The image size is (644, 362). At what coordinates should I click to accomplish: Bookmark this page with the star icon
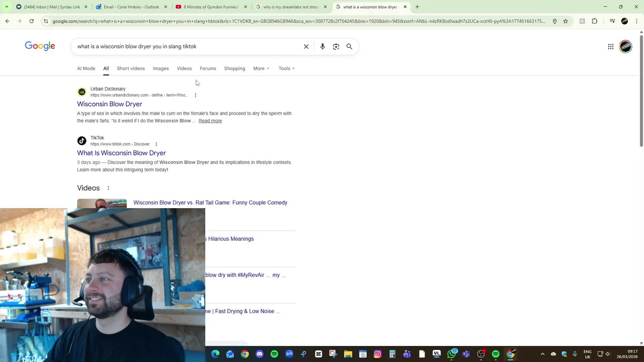(566, 21)
